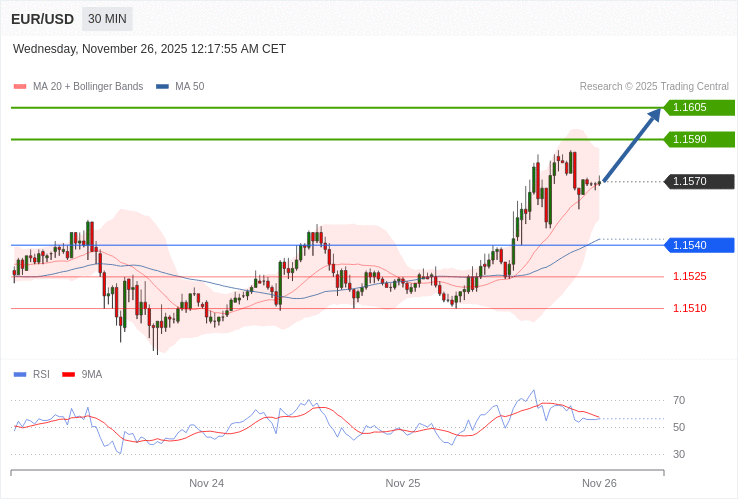Click the red MA 20 legend marker
The height and width of the screenshot is (500, 738).
20,87
